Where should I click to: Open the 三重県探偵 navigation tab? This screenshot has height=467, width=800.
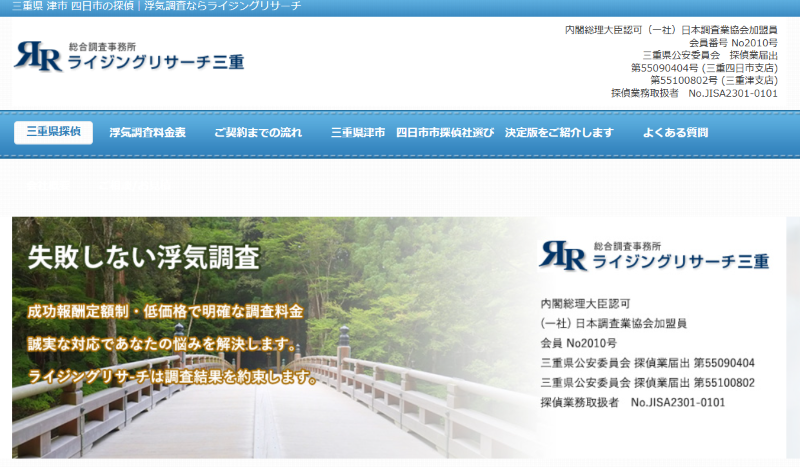53,132
